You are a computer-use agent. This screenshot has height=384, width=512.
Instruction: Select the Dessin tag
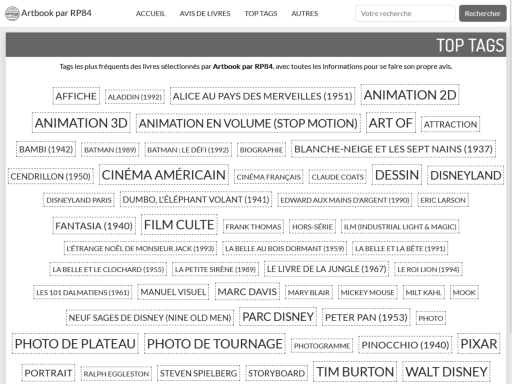pyautogui.click(x=397, y=175)
